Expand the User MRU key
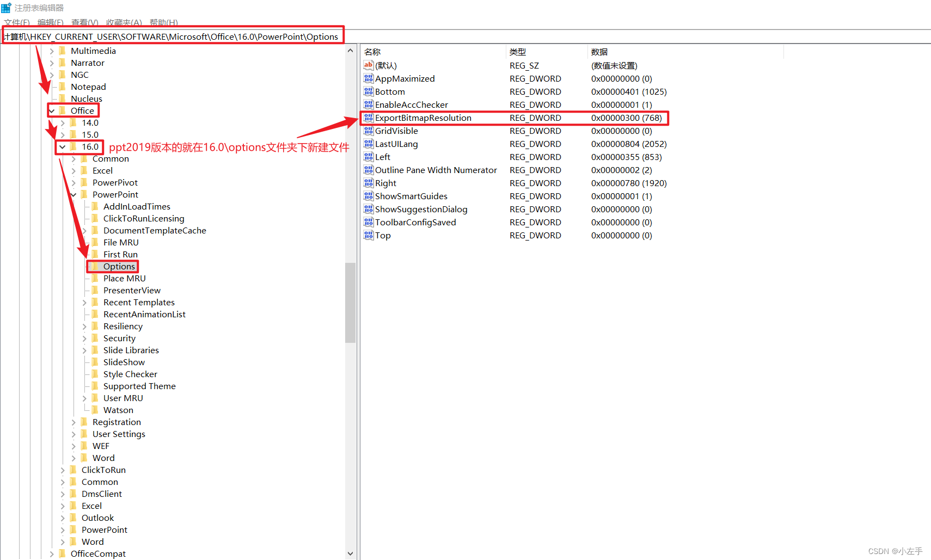 pos(84,398)
